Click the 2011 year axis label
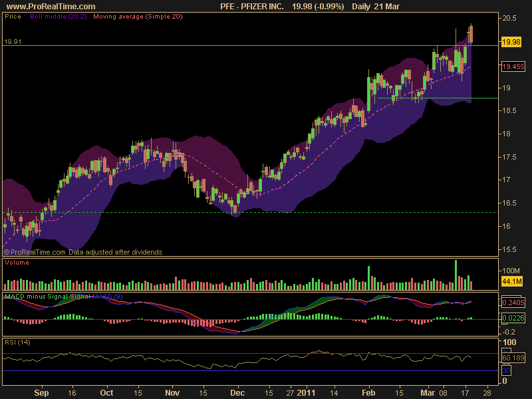The height and width of the screenshot is (399, 532). coord(306,393)
